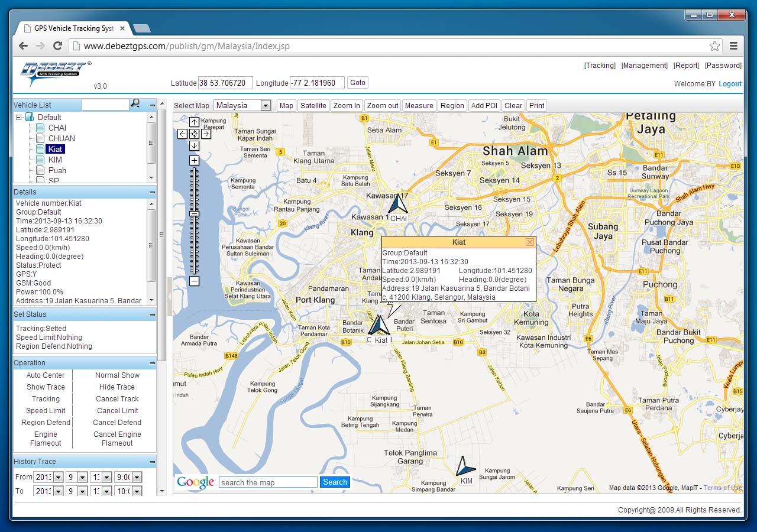Click the CHAI vehicle marker on the map
The width and height of the screenshot is (757, 532).
point(398,205)
